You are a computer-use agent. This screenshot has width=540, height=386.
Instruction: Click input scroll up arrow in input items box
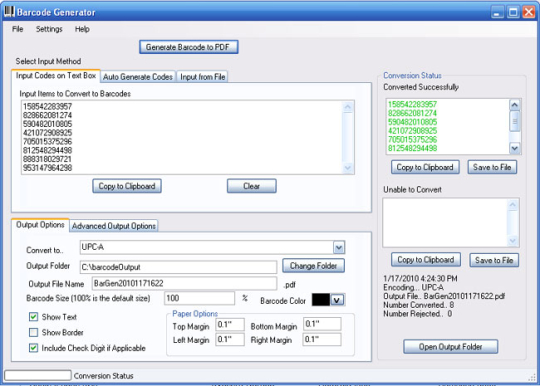(x=347, y=107)
